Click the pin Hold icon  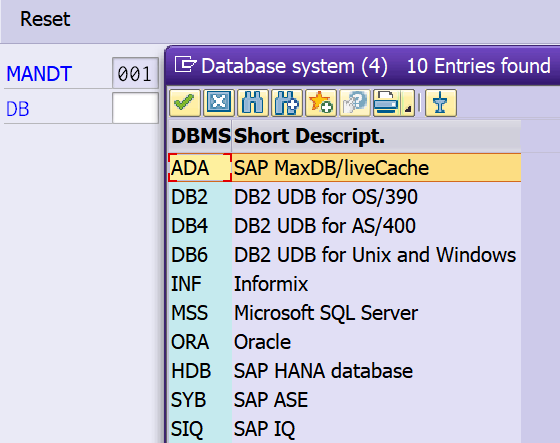point(441,103)
